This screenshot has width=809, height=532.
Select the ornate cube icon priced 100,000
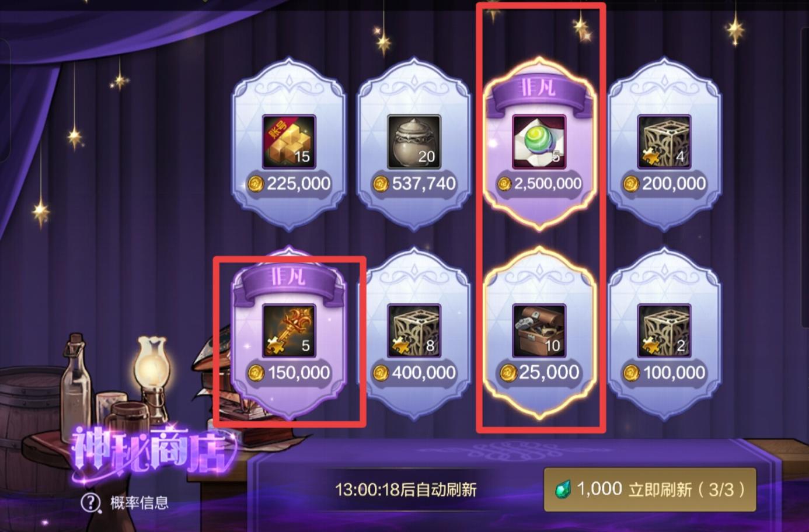pos(664,331)
